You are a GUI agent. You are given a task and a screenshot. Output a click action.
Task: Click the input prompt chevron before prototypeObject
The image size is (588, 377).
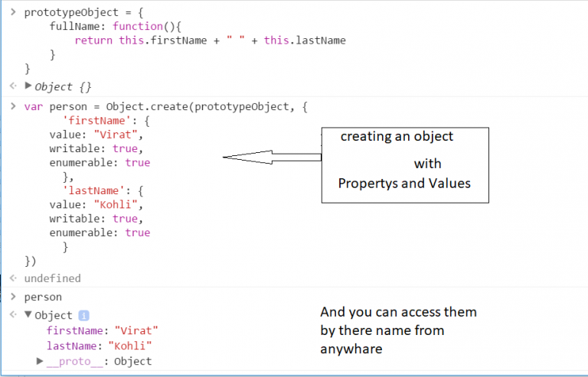pos(13,12)
